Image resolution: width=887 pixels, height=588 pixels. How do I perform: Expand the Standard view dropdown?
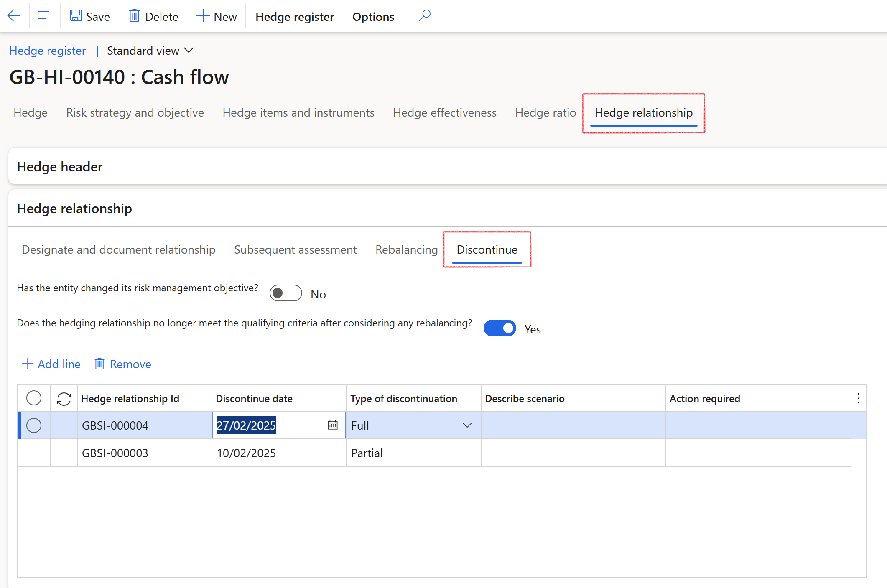click(150, 51)
